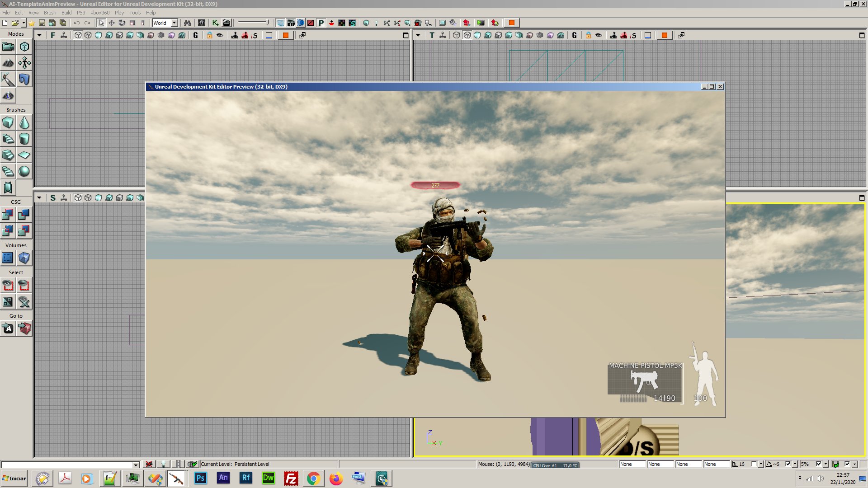This screenshot has height=488, width=868.
Task: Click the Save level floppy icon
Action: click(x=42, y=23)
